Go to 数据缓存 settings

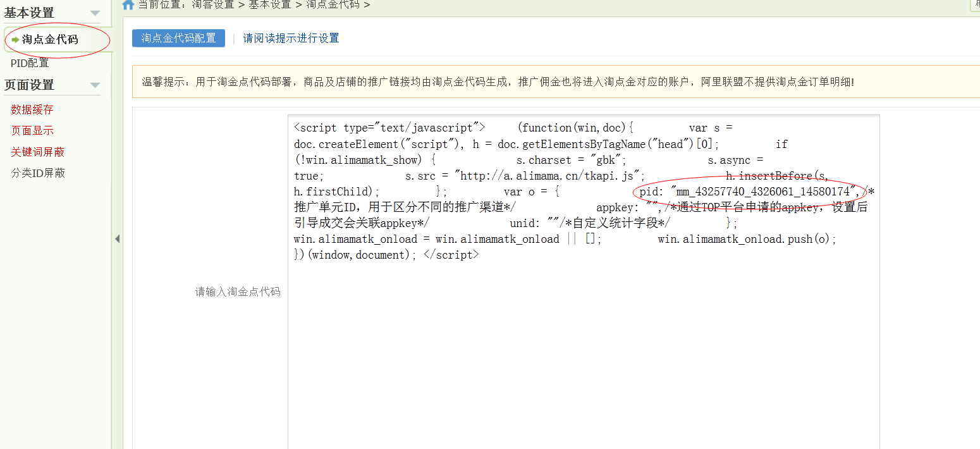(x=32, y=109)
